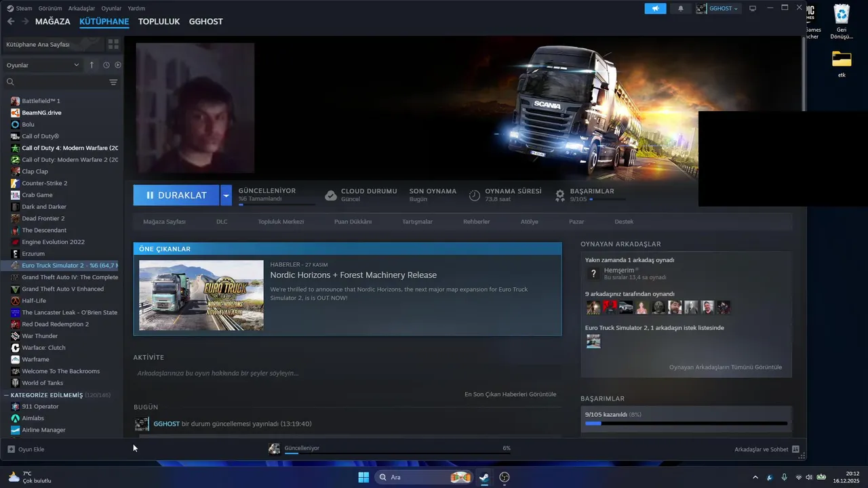
Task: Click Oynayan Arkadaşların Tümünü Görüntüle
Action: point(726,367)
